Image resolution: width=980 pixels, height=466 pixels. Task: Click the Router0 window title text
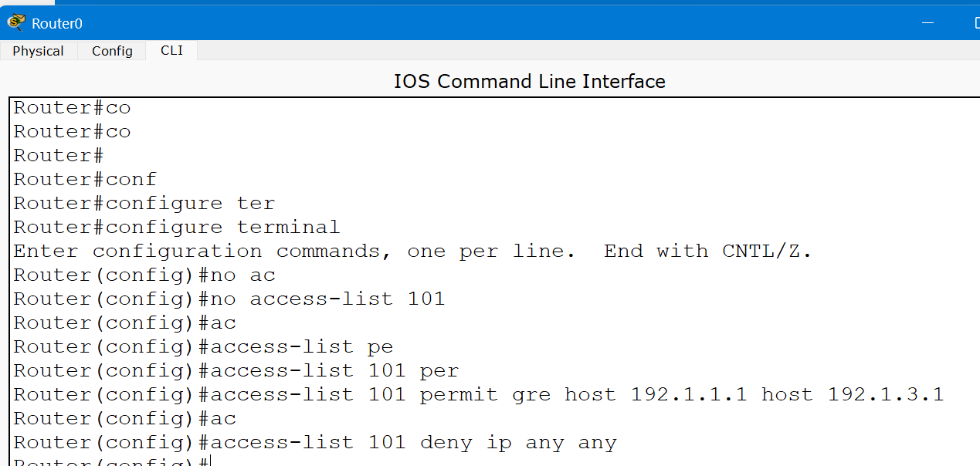[x=57, y=24]
